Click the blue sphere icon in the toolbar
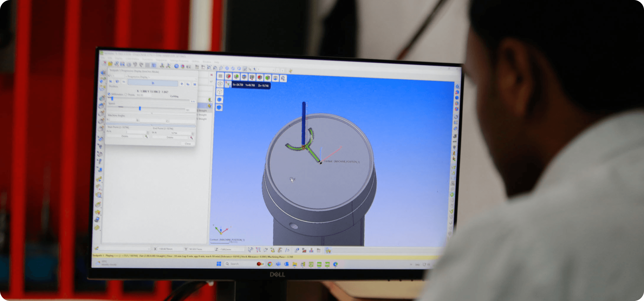 click(176, 66)
